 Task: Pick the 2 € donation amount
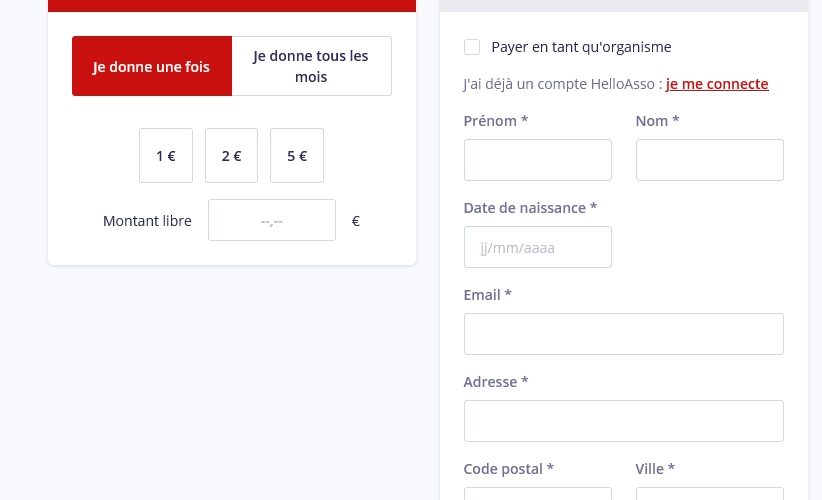tap(231, 156)
